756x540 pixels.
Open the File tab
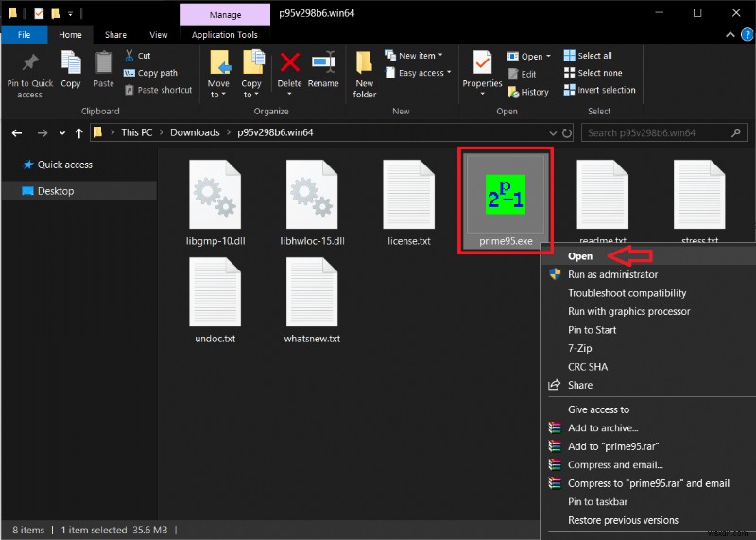click(x=25, y=35)
